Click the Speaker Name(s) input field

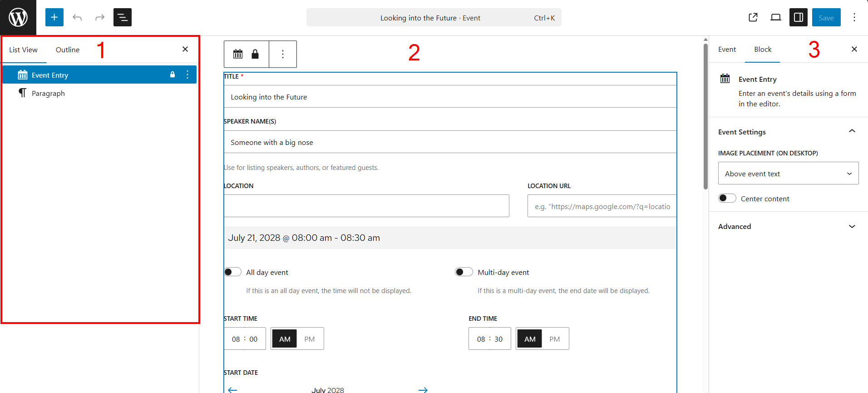(x=450, y=142)
